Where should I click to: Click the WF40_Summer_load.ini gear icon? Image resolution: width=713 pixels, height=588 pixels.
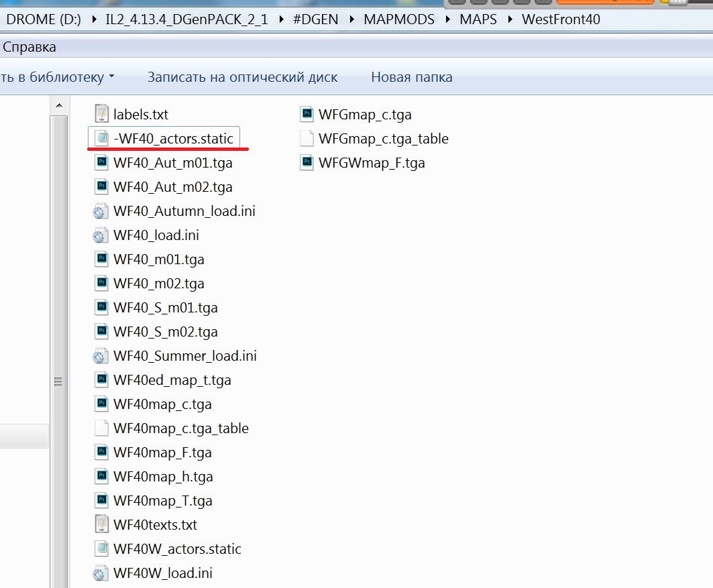[x=101, y=356]
